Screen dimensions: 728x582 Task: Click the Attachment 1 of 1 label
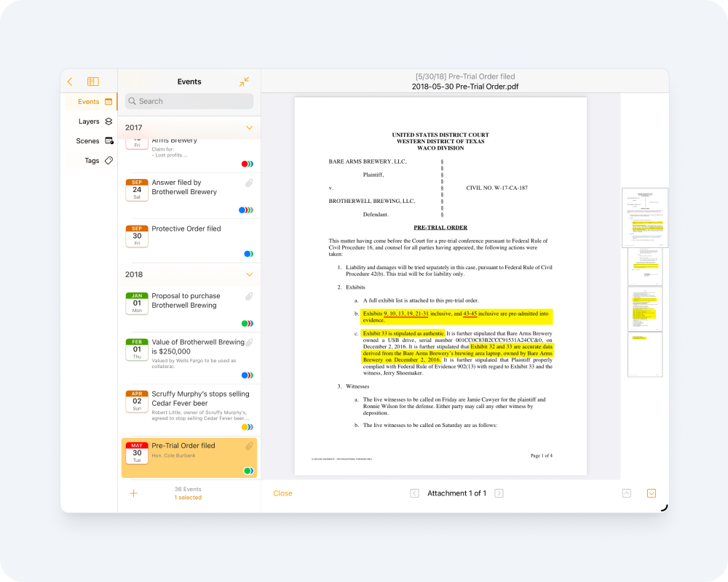(457, 493)
